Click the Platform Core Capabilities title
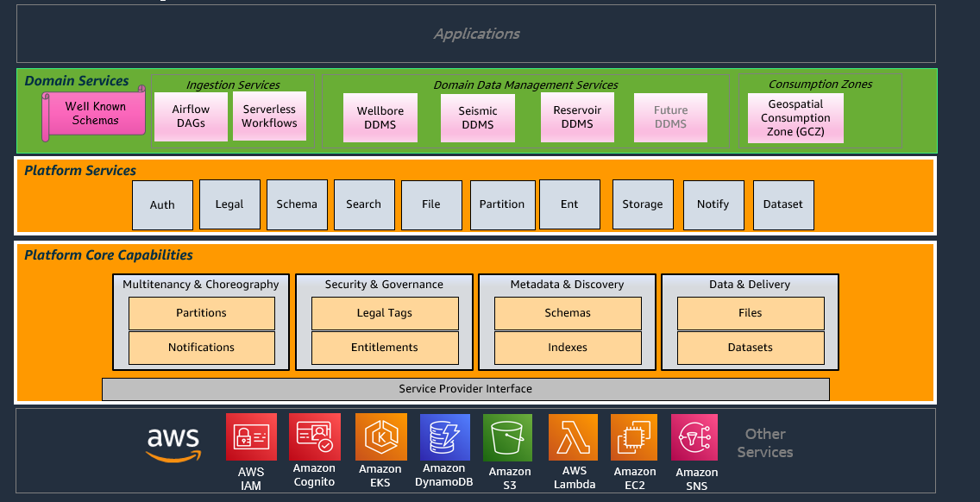The height and width of the screenshot is (502, 980). pyautogui.click(x=108, y=255)
